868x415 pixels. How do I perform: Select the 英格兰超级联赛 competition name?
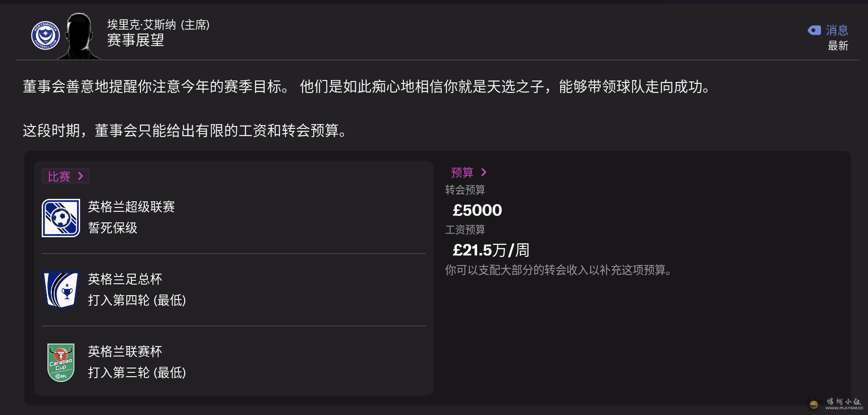click(x=131, y=207)
